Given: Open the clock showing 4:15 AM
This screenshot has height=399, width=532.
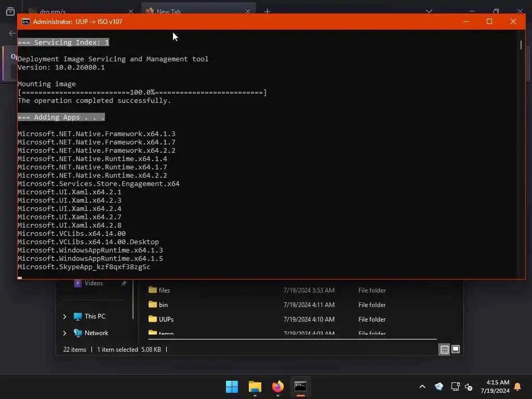Looking at the screenshot, I should click(x=495, y=387).
